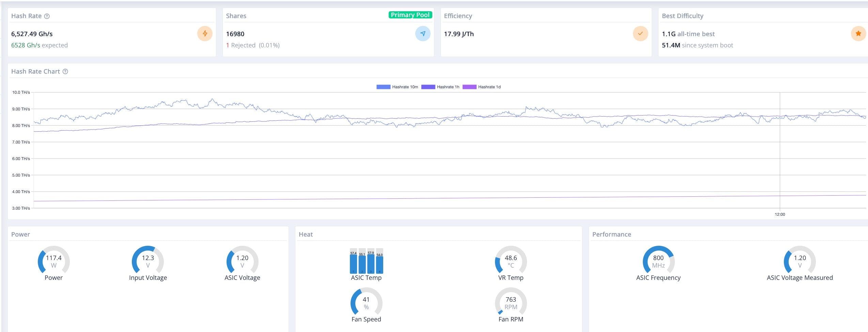Click the ASIC Voltage Measured gauge

800,261
